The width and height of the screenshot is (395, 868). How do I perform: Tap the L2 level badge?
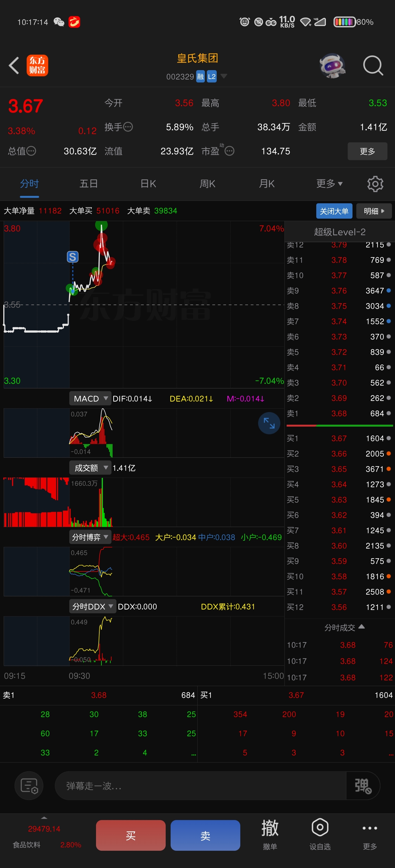(212, 76)
